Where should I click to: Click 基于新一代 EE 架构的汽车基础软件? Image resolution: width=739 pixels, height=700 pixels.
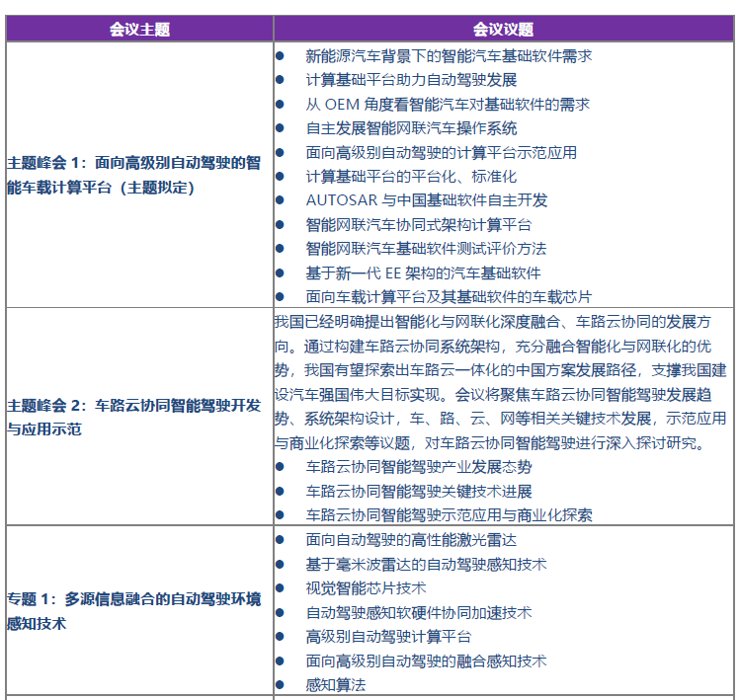click(x=423, y=273)
